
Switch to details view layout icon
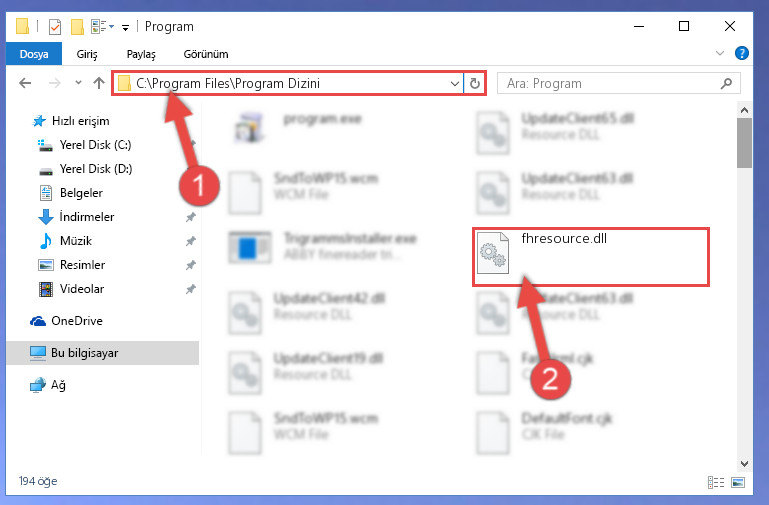coord(716,482)
